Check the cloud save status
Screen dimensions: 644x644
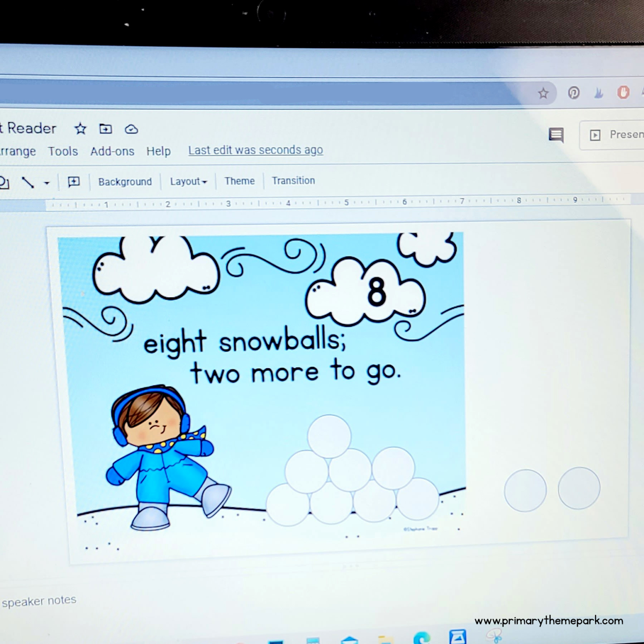131,129
